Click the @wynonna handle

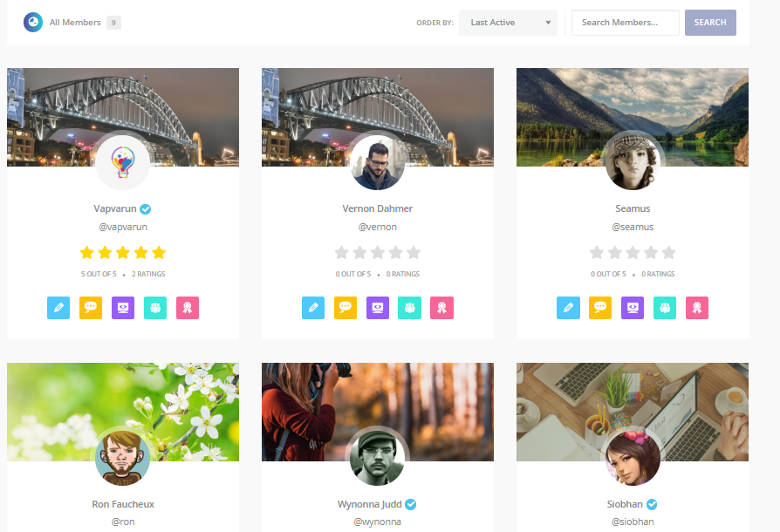[x=378, y=522]
